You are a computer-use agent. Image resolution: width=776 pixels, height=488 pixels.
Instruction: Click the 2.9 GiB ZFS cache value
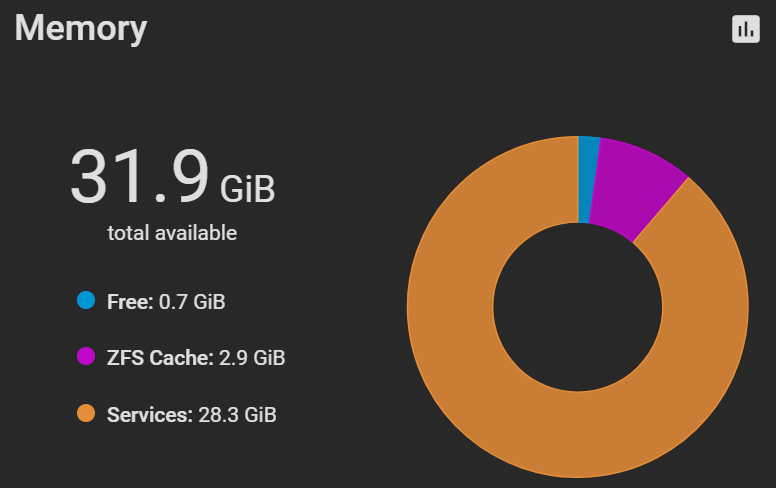point(252,357)
